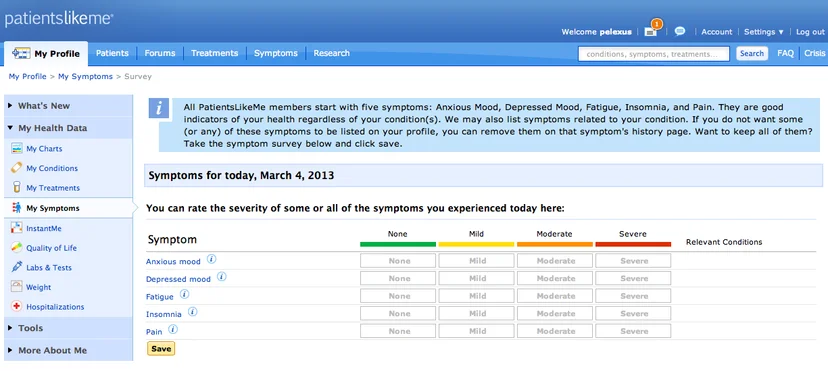Open the Insomnia symptom link
The height and width of the screenshot is (371, 828).
point(164,314)
